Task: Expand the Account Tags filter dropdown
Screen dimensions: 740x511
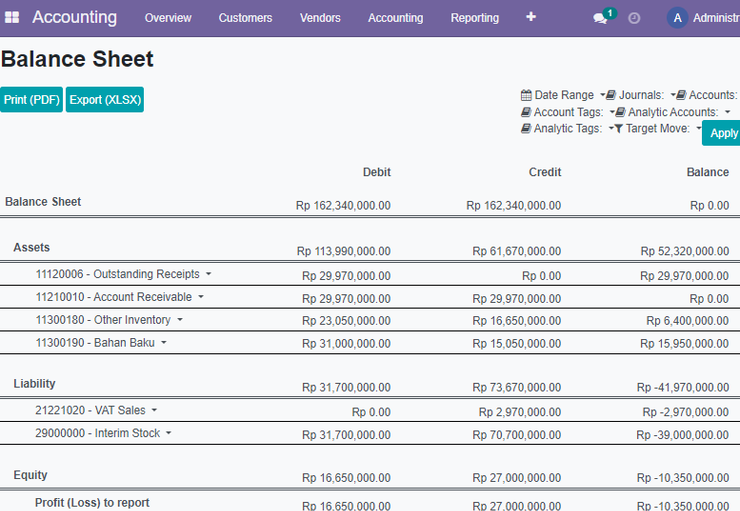Action: click(612, 112)
